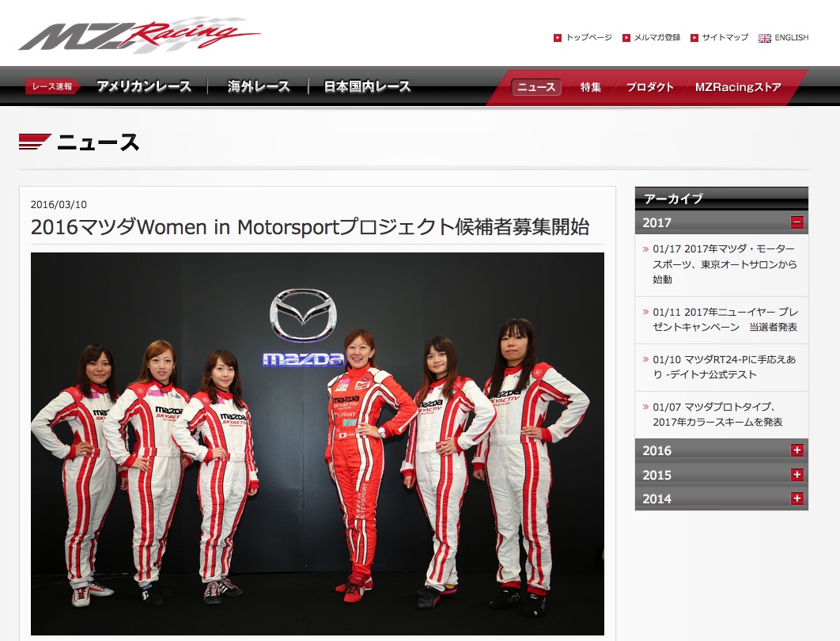Click the アーカイブ sidebar header
This screenshot has width=840, height=641.
[721, 199]
